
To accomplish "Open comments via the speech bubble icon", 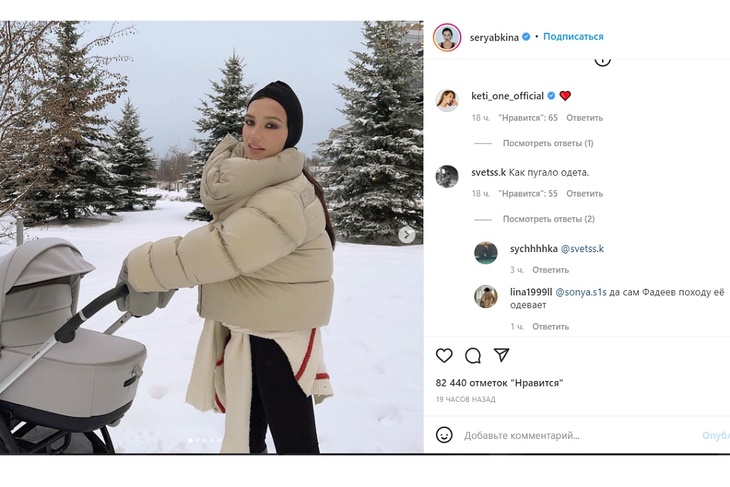I will pyautogui.click(x=473, y=356).
